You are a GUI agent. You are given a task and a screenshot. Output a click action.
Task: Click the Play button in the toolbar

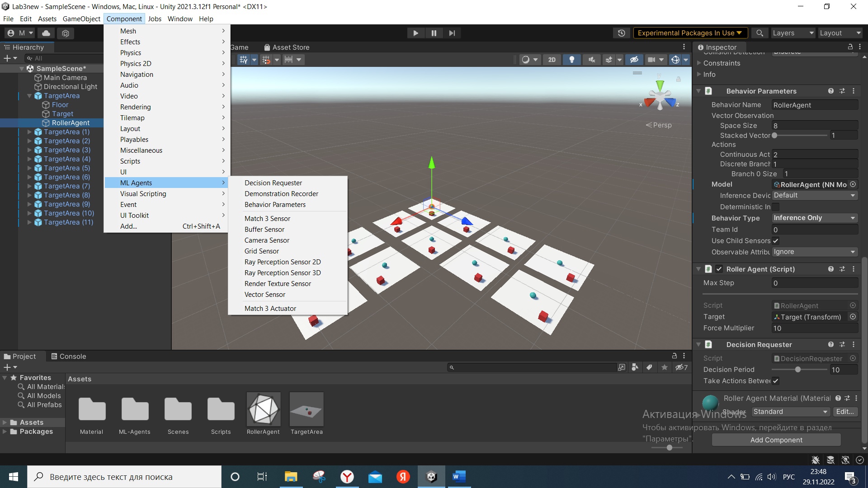[415, 33]
